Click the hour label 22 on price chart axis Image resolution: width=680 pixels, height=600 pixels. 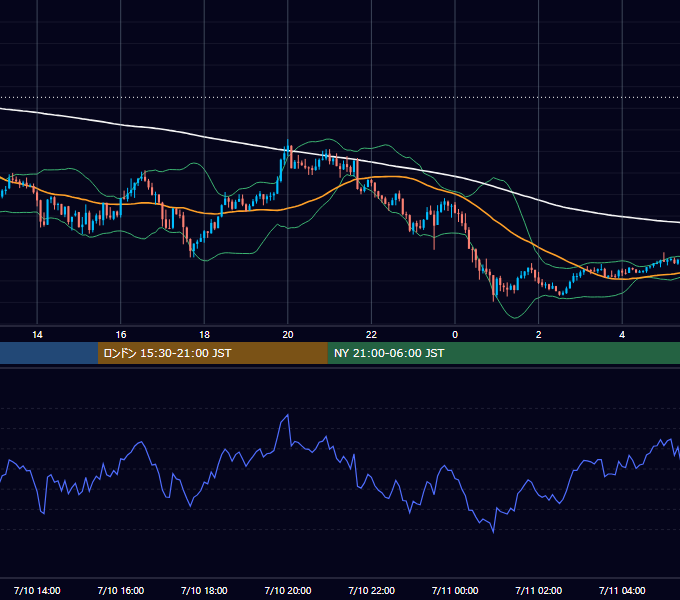[371, 335]
